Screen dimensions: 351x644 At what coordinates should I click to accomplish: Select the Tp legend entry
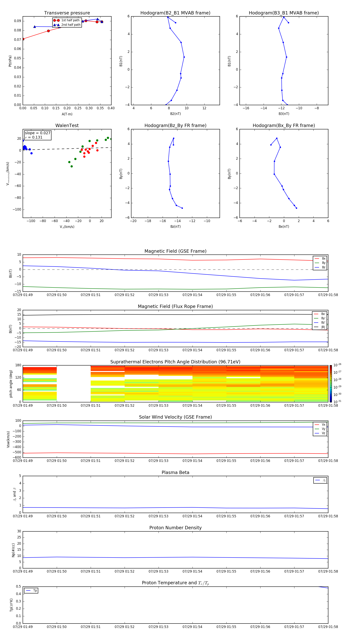tap(31, 591)
